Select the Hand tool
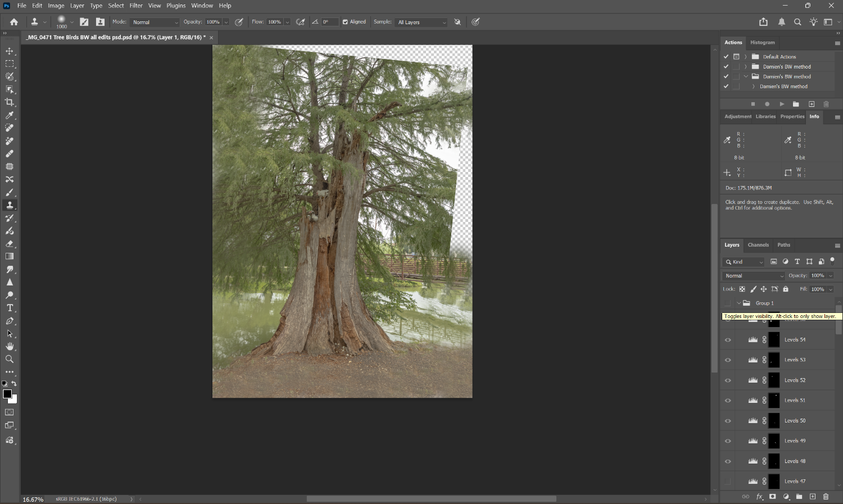843x504 pixels. point(10,346)
